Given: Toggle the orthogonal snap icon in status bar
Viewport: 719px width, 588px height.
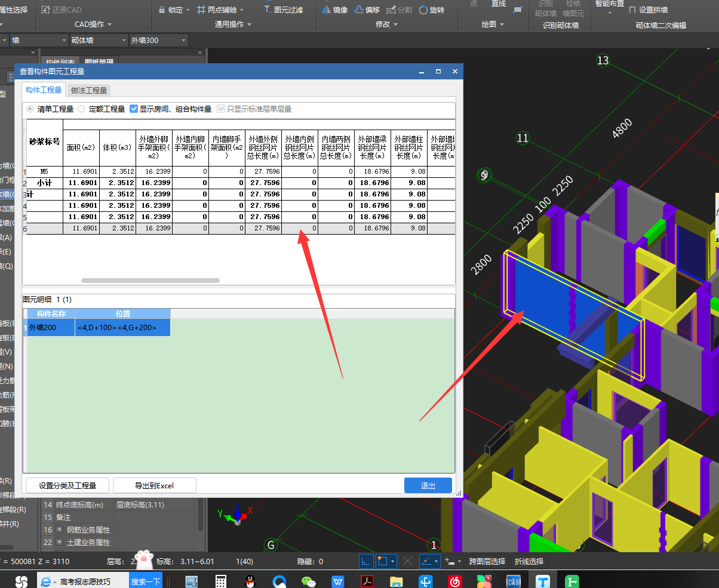Looking at the screenshot, I should coord(366,561).
